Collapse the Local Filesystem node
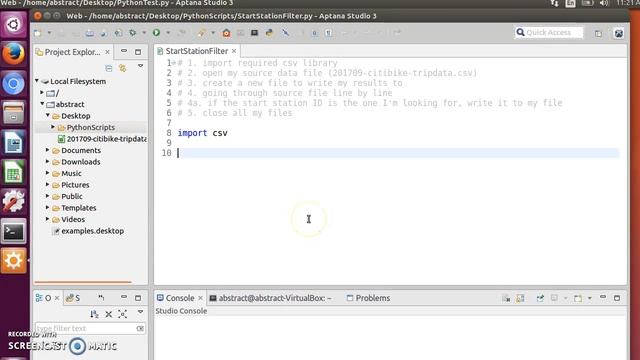The height and width of the screenshot is (360, 640). pyautogui.click(x=37, y=81)
